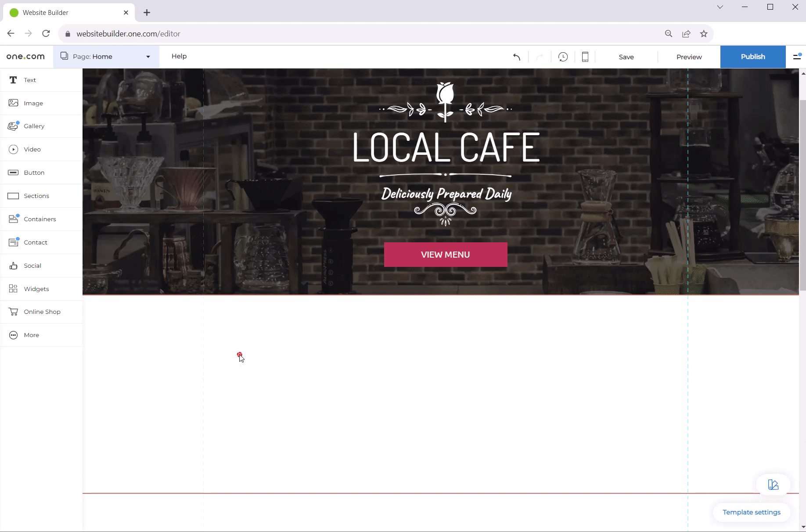Switch to mobile view icon
This screenshot has width=806, height=532.
(x=585, y=57)
